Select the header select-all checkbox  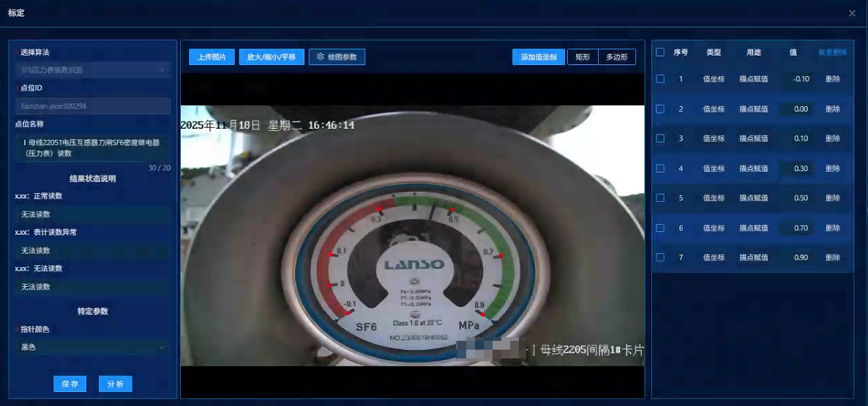click(x=660, y=53)
